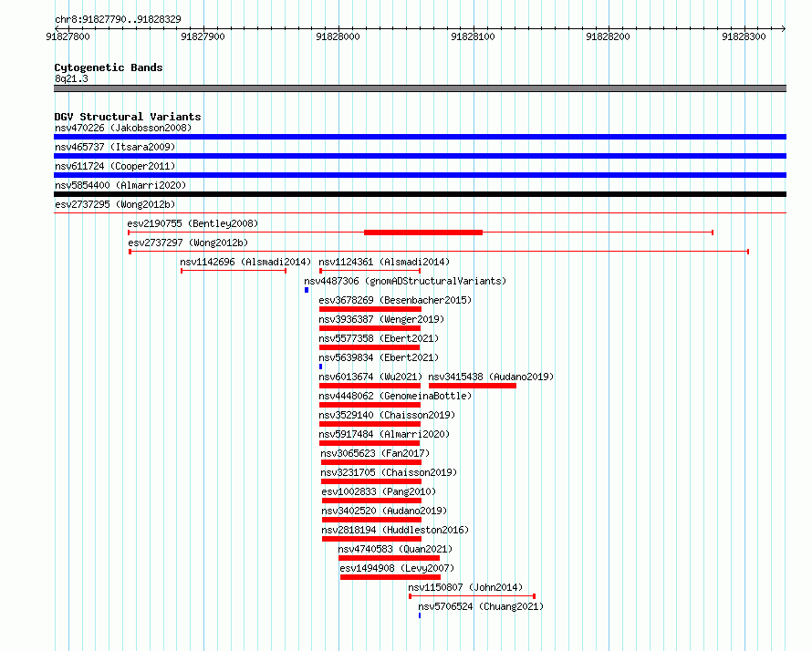Click nsv3402520 (Audano2019) label

coord(384,511)
